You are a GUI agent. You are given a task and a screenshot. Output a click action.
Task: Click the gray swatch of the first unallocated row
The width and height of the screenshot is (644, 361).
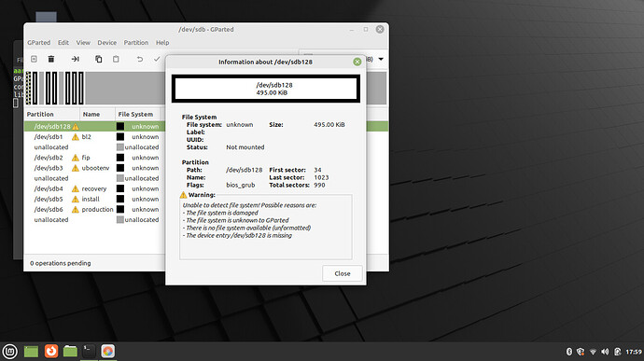coord(119,147)
